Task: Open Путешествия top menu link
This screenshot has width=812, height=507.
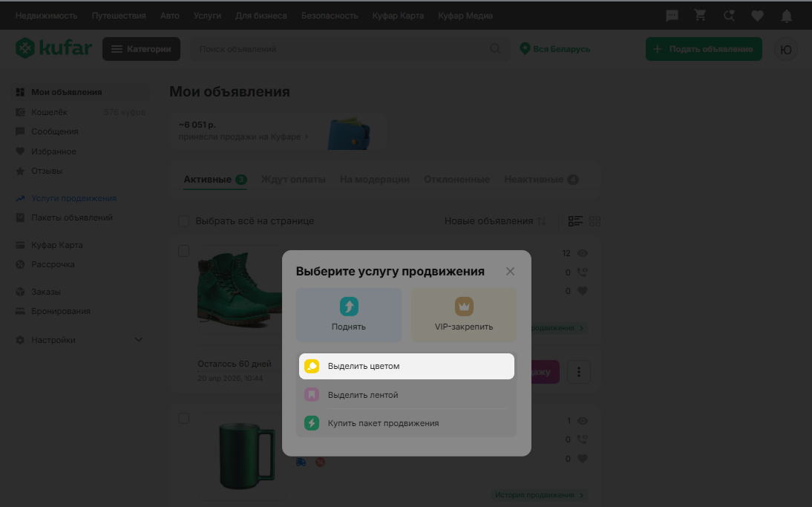Action: pos(119,16)
